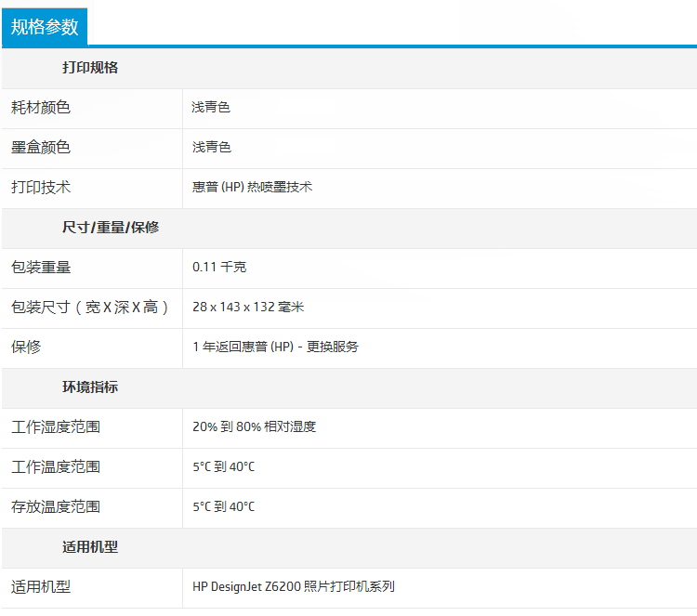The height and width of the screenshot is (616, 697).
Task: Select the 包装重量 label
Action: [x=41, y=267]
